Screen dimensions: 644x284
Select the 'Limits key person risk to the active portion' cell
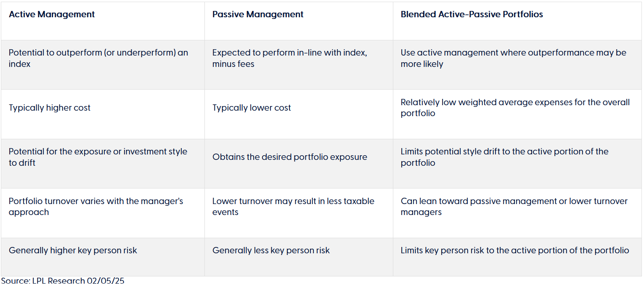pyautogui.click(x=517, y=257)
